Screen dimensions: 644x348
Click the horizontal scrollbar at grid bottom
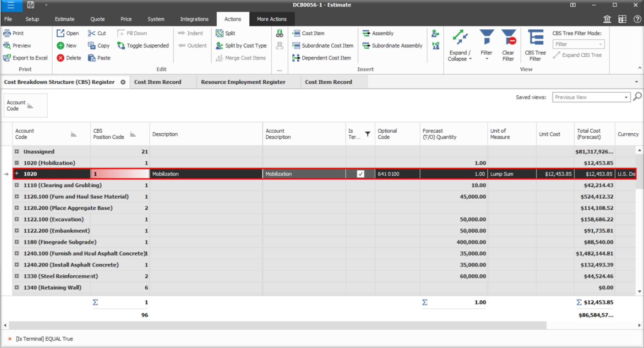coord(275,325)
